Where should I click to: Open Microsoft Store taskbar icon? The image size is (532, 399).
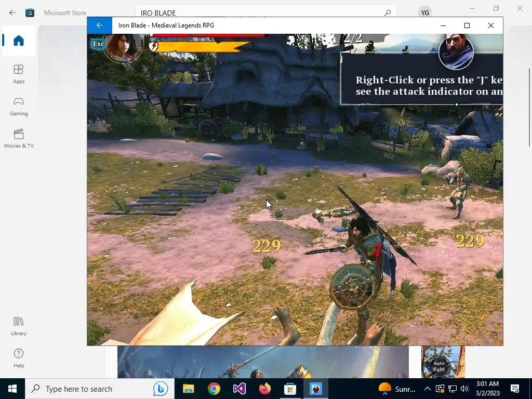tap(290, 389)
